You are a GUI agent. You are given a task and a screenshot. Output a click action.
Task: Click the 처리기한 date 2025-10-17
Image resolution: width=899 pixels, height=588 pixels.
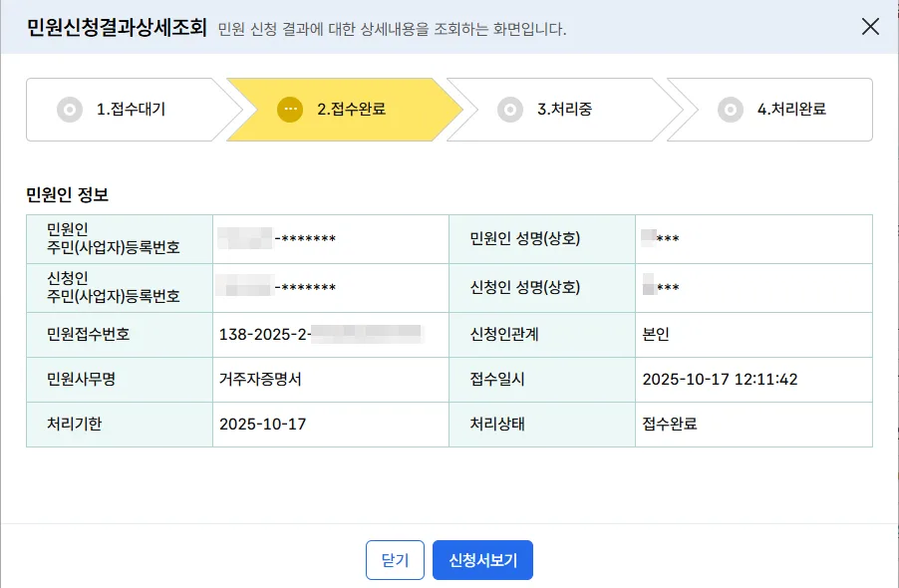coord(262,424)
